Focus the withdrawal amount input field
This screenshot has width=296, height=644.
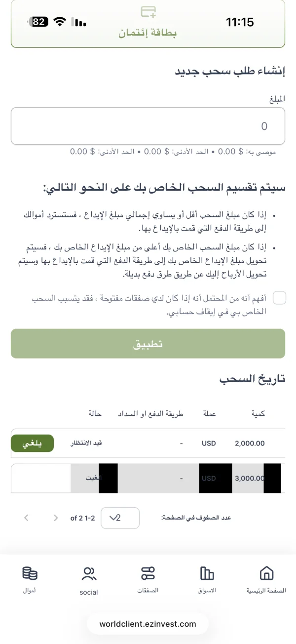(148, 126)
